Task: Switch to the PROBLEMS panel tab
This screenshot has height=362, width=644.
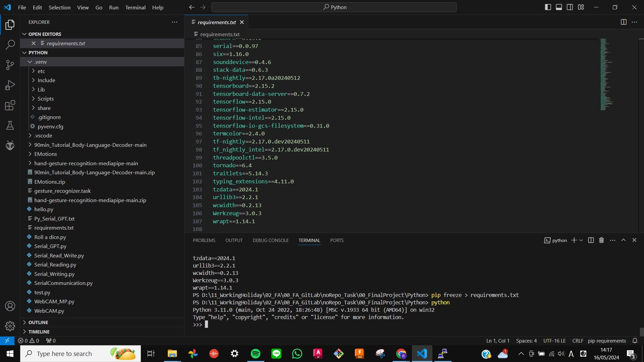Action: point(204,240)
